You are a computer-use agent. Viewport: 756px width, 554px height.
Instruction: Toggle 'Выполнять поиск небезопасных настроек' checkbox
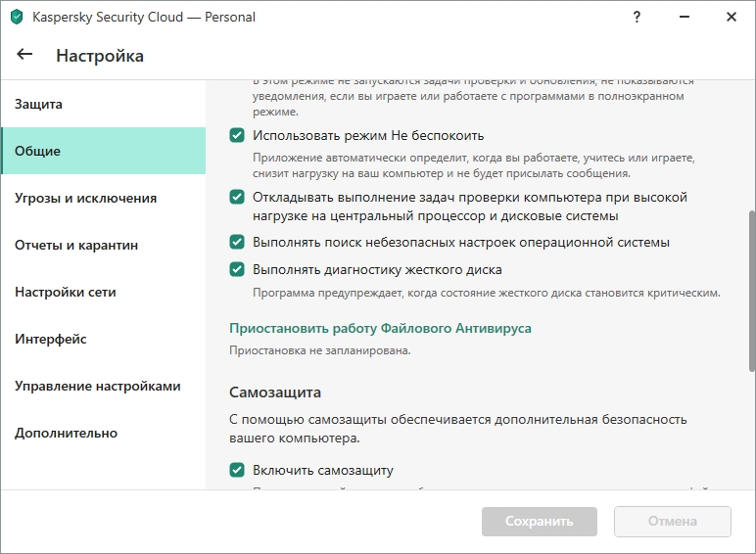(x=237, y=242)
